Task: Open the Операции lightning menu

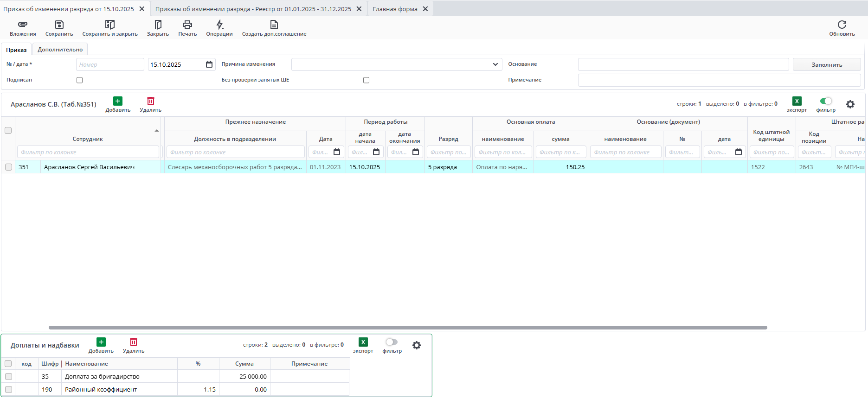Action: (219, 25)
